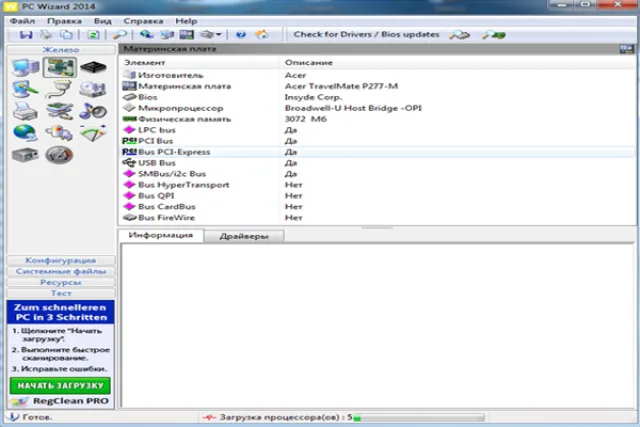Select the Материнская плата row in list

(378, 86)
